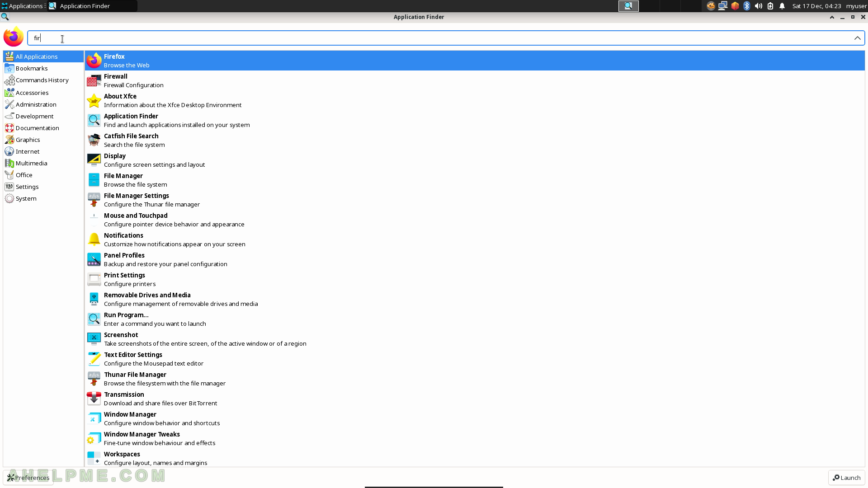Click the Catfish File Search icon
This screenshot has width=868, height=488.
pyautogui.click(x=94, y=140)
